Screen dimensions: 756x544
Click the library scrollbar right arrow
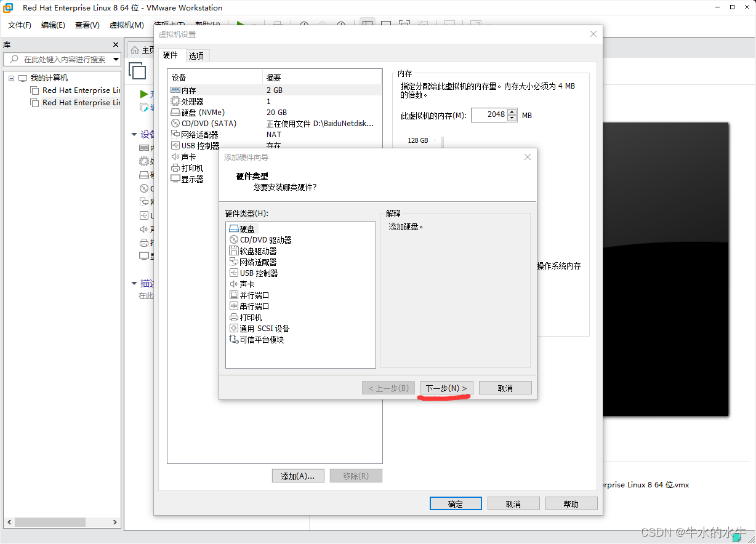115,522
